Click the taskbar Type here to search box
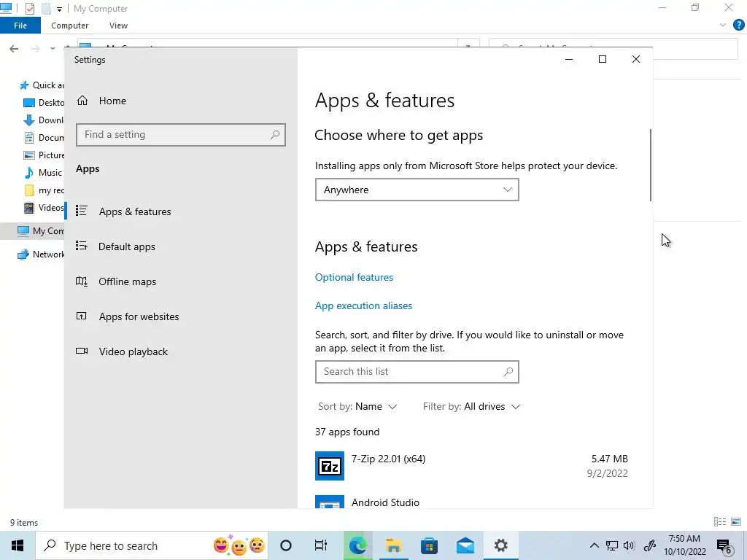The width and height of the screenshot is (747, 560). (152, 545)
